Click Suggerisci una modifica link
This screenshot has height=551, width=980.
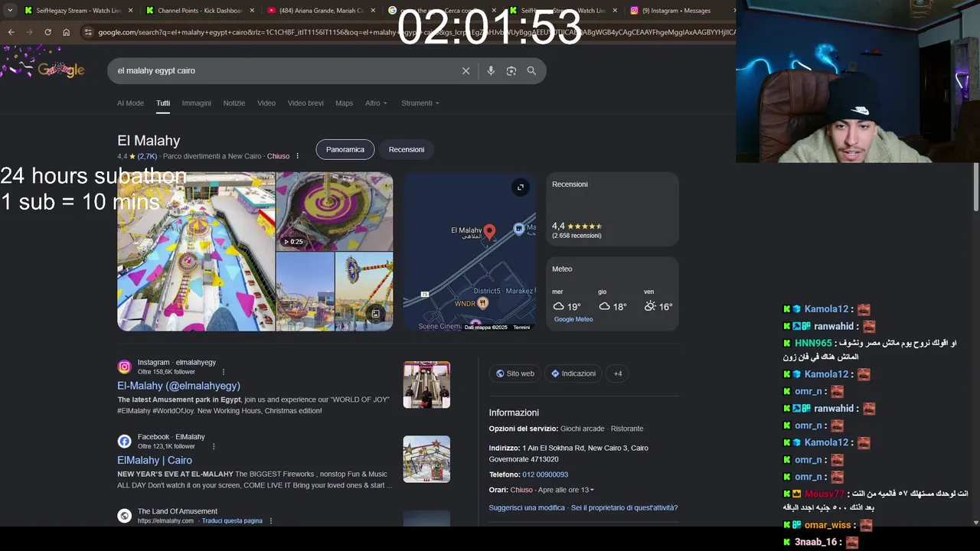(x=527, y=507)
